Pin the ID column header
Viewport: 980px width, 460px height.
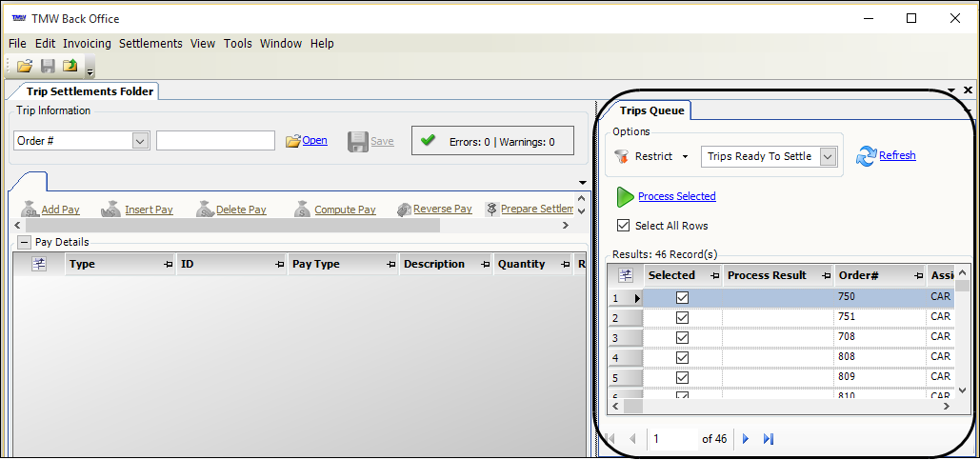click(279, 265)
